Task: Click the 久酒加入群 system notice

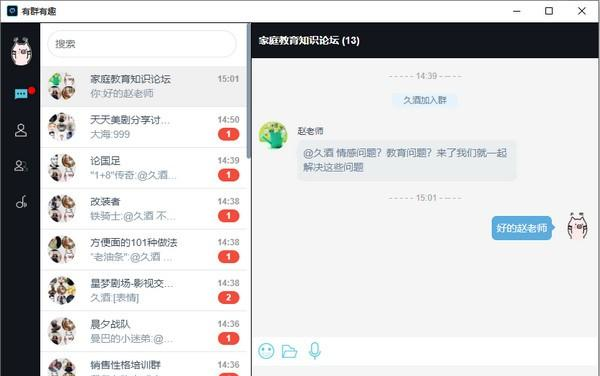Action: point(425,100)
